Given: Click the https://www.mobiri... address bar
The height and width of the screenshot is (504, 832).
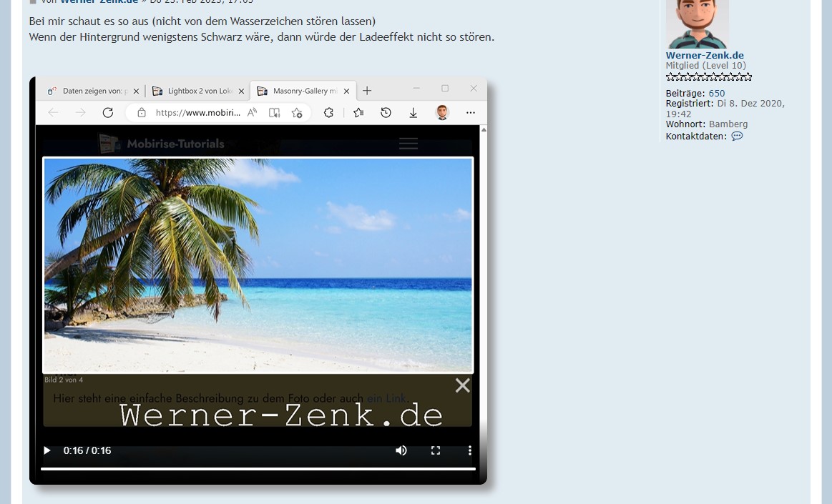Looking at the screenshot, I should [197, 113].
